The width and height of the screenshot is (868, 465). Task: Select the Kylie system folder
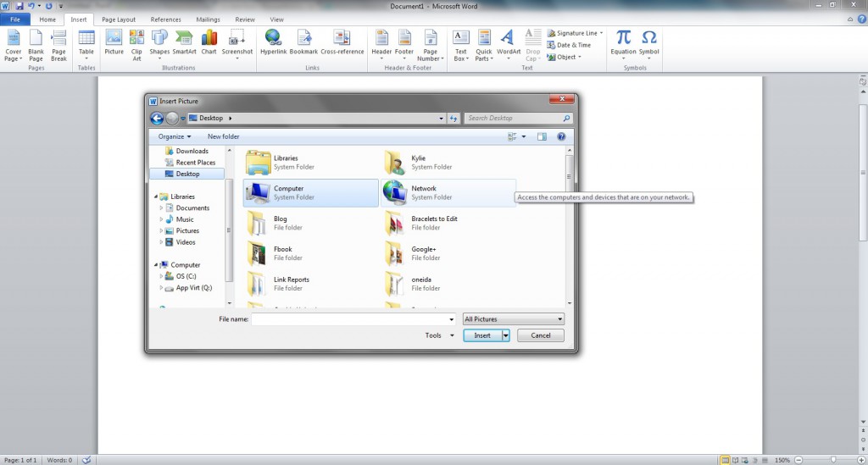[448, 162]
